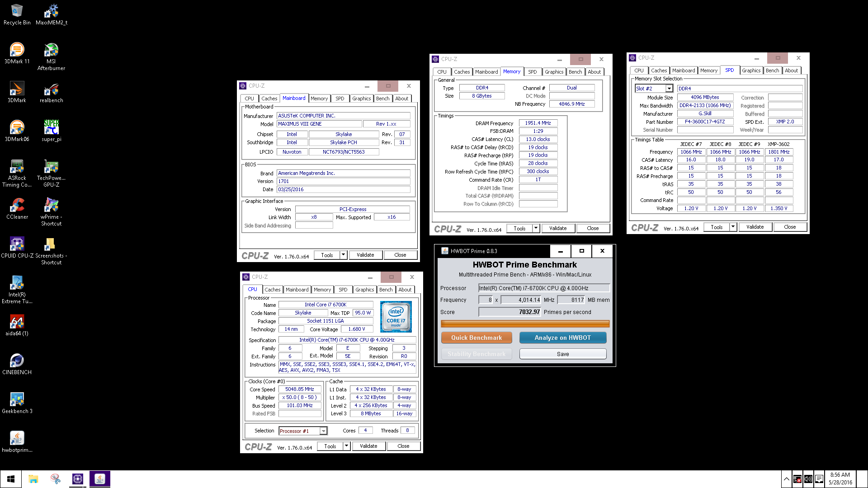The width and height of the screenshot is (868, 488).
Task: Expand Tools dropdown arrow in CPU window
Action: tap(346, 446)
